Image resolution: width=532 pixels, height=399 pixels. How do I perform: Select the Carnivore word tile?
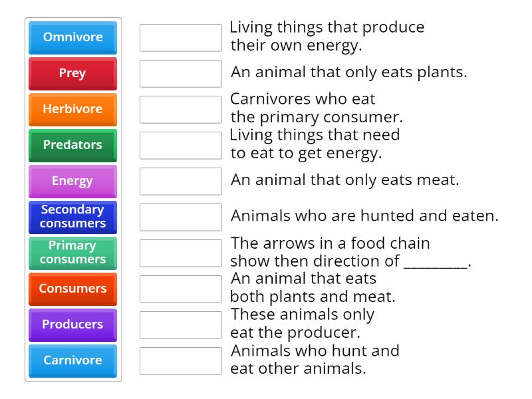(x=72, y=360)
